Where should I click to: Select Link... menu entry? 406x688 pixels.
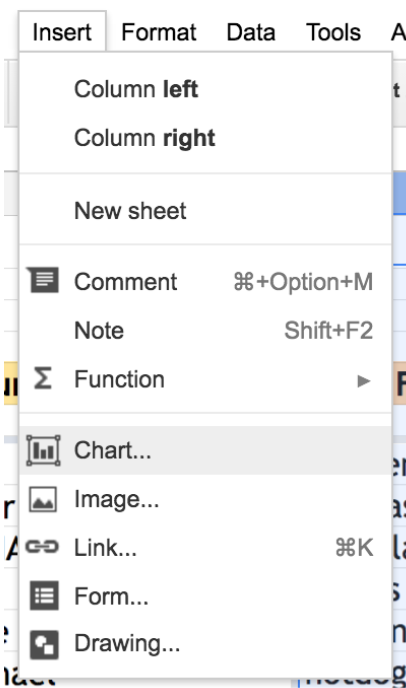[x=205, y=547]
